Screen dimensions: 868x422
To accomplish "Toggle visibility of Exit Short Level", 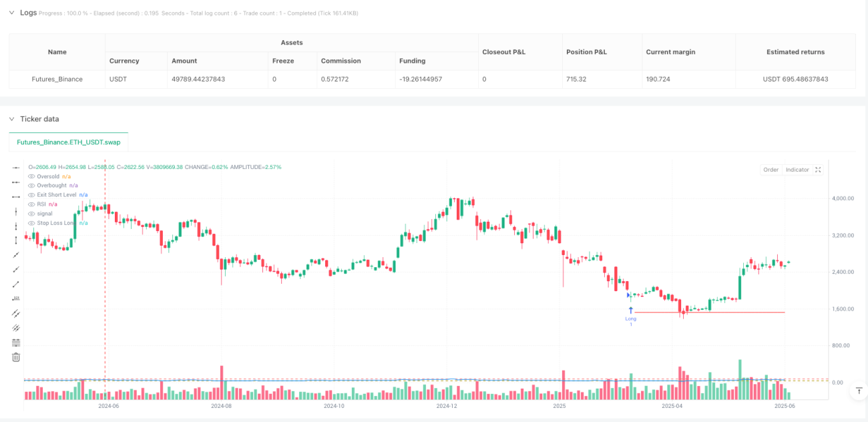I will click(31, 195).
